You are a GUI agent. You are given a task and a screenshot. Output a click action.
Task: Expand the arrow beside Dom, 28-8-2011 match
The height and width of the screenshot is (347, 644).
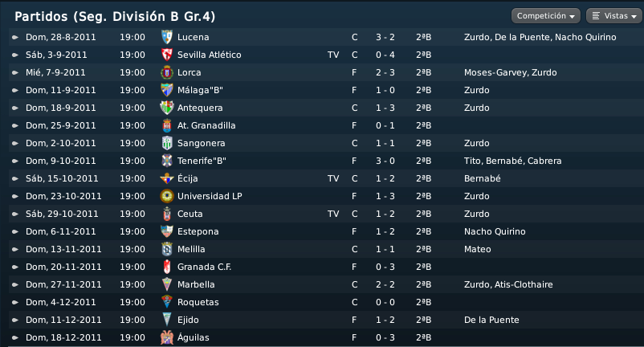[15, 37]
